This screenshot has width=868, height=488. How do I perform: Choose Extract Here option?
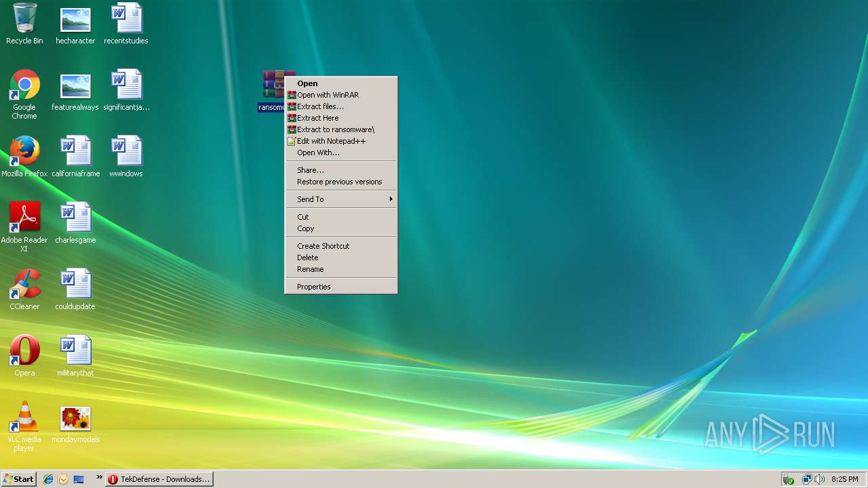340,118
